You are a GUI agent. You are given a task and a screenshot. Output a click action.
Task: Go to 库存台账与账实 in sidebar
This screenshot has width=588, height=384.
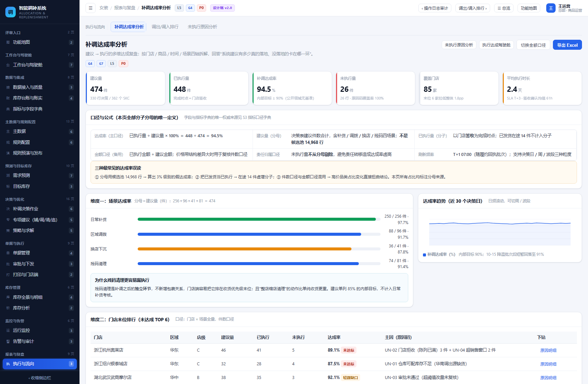(x=40, y=98)
